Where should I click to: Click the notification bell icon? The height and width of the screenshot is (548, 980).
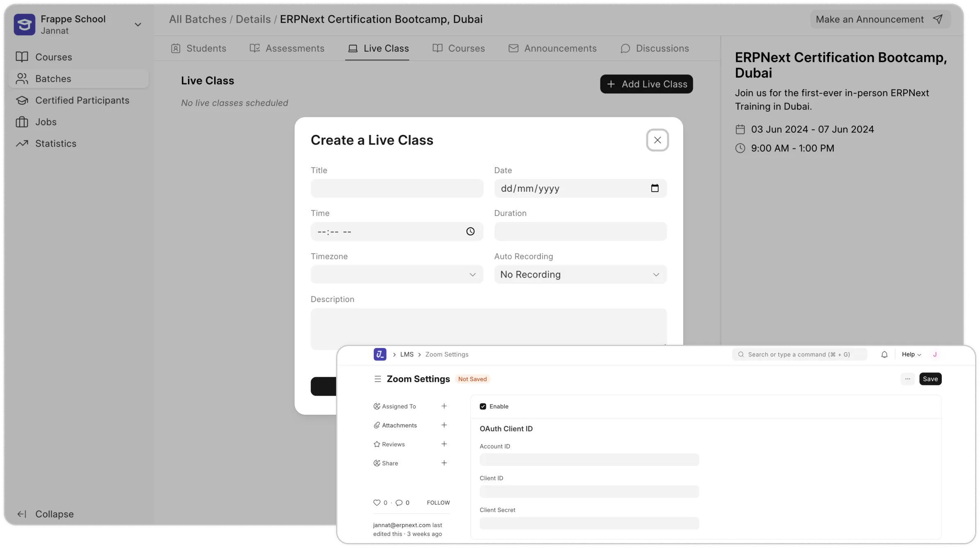tap(884, 355)
